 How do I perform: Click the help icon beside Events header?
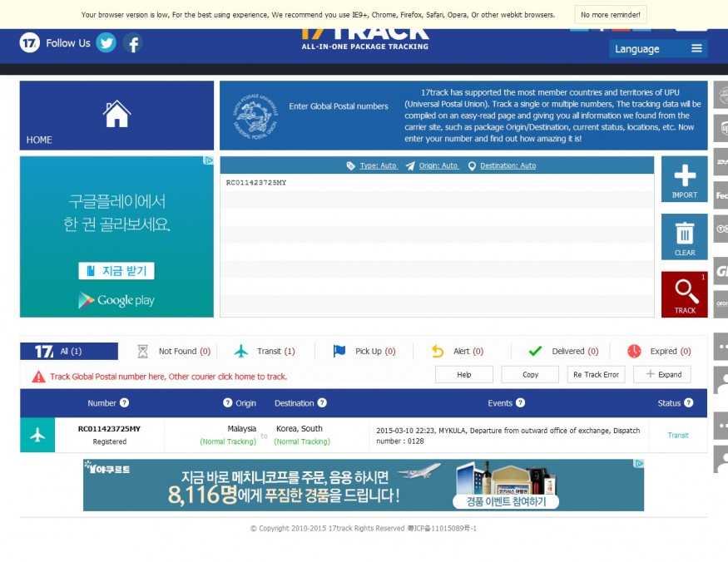pos(521,403)
